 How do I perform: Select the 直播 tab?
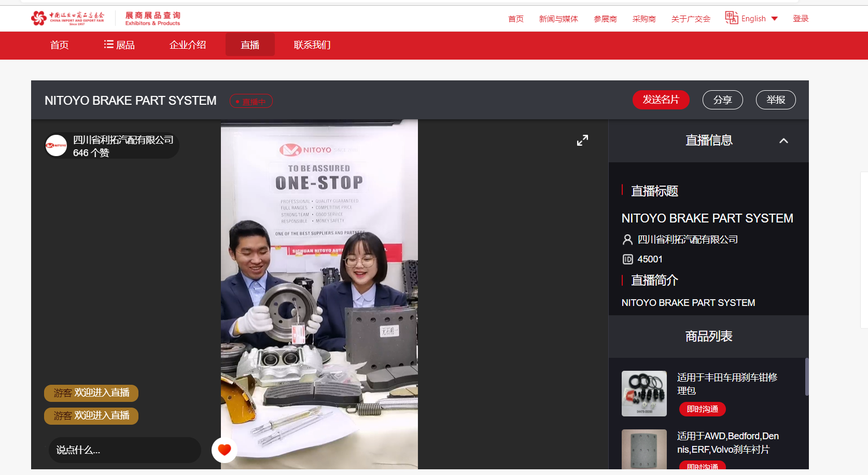[250, 45]
